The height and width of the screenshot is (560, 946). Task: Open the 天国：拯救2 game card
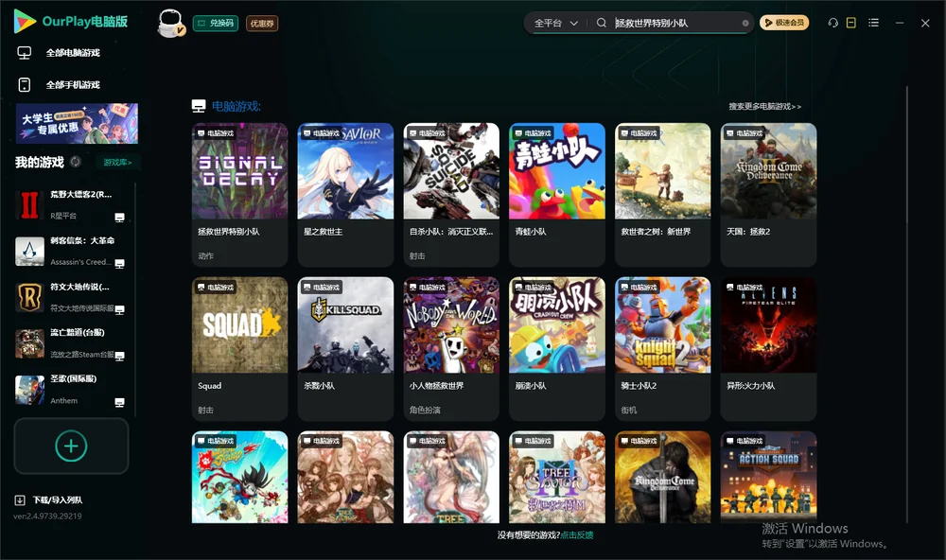pos(768,194)
